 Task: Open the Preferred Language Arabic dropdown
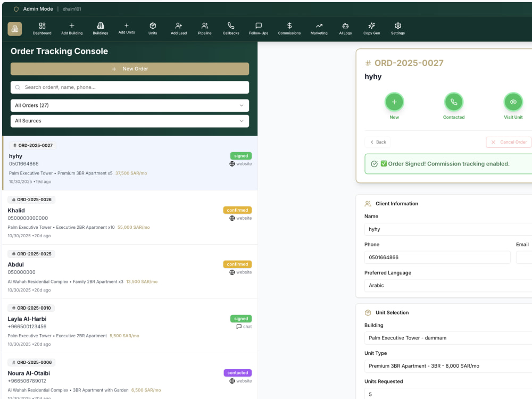448,285
